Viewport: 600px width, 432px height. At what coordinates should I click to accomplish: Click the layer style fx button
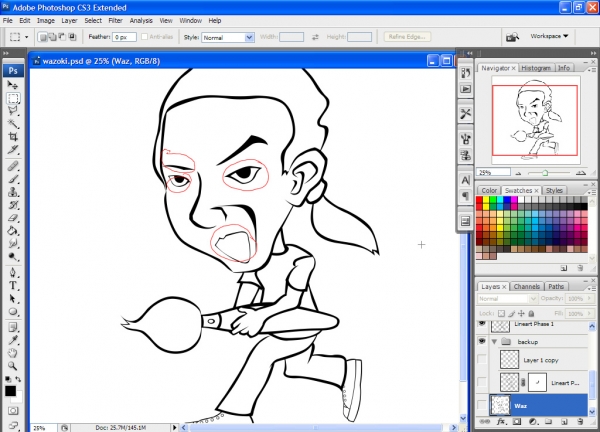(501, 422)
